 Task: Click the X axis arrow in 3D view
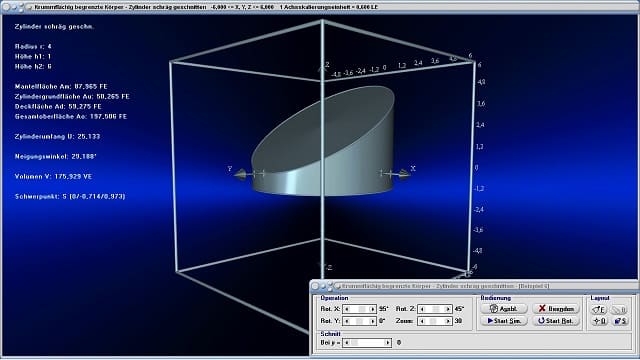(x=404, y=173)
